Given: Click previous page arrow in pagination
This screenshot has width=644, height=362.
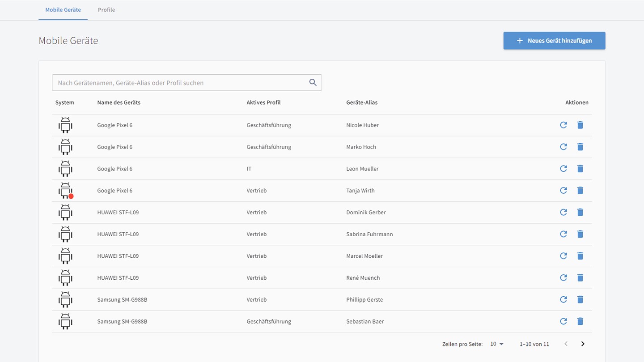Looking at the screenshot, I should coord(566,344).
